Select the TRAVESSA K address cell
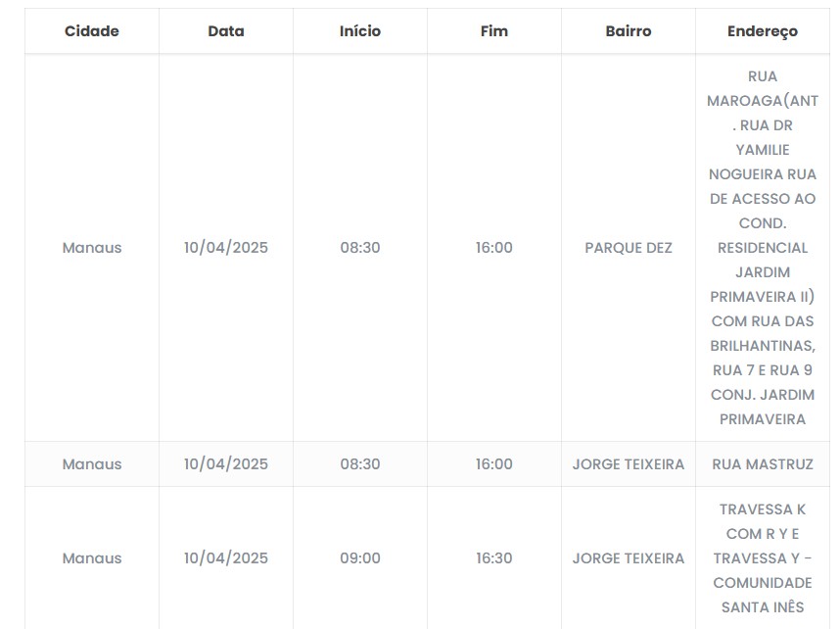Image resolution: width=840 pixels, height=629 pixels. (x=763, y=558)
